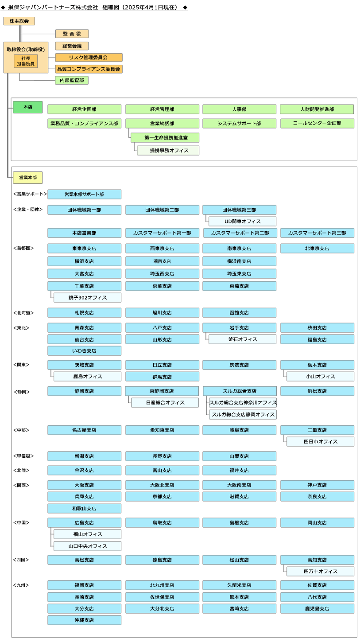This screenshot has height=642, width=364.
Task: Click the コールセンター企画部 box
Action: 317,124
